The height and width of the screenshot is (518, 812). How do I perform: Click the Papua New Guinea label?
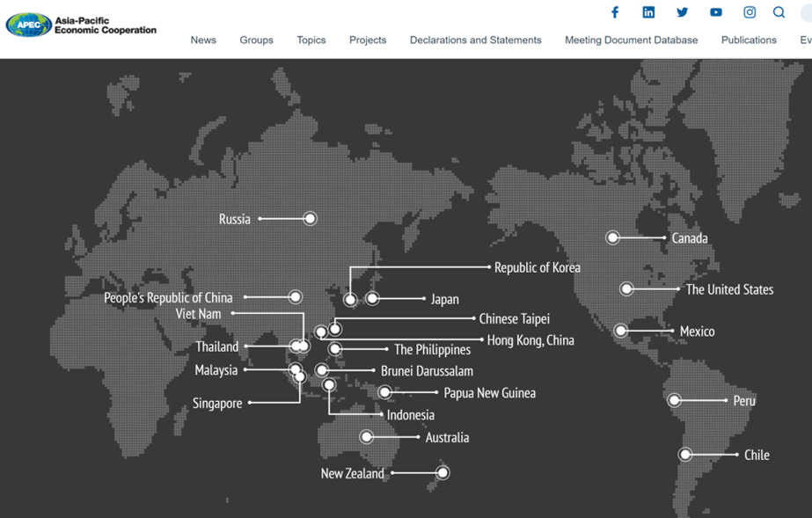[489, 393]
